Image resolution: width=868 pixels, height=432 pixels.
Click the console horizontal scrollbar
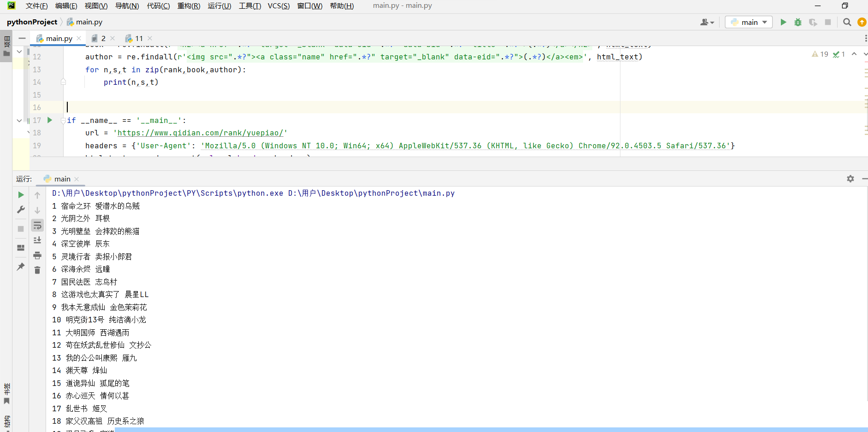point(461,429)
